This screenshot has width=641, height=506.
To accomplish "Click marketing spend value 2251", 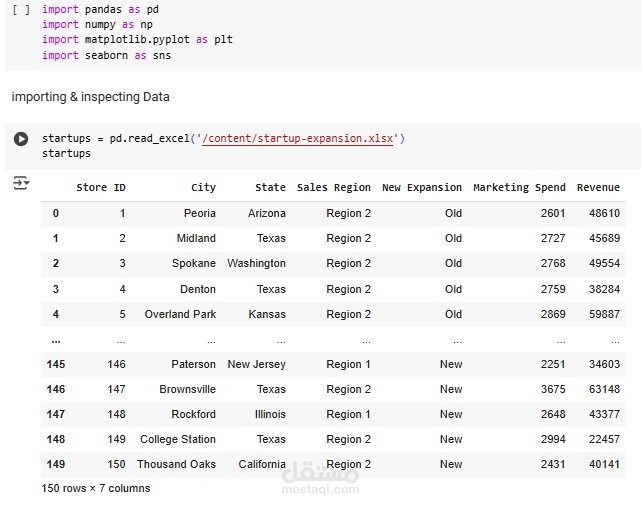I will click(553, 364).
